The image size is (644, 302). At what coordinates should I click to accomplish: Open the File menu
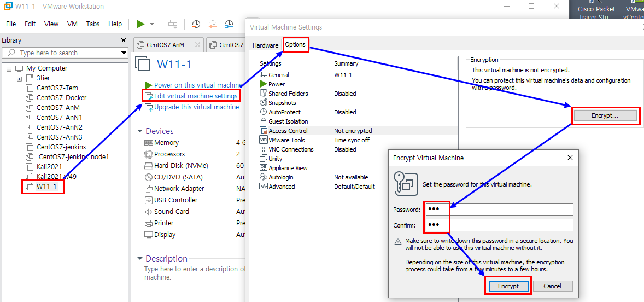11,24
